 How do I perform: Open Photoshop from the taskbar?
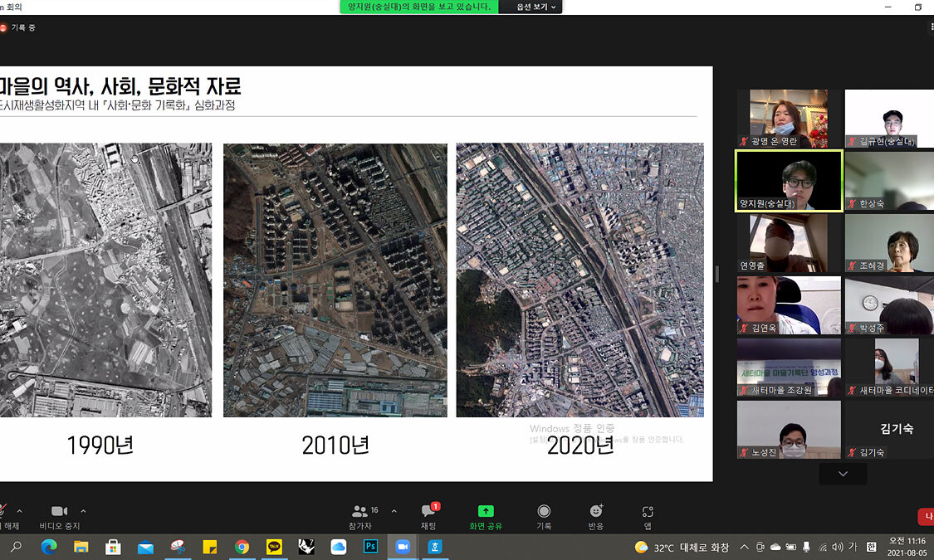(x=370, y=547)
